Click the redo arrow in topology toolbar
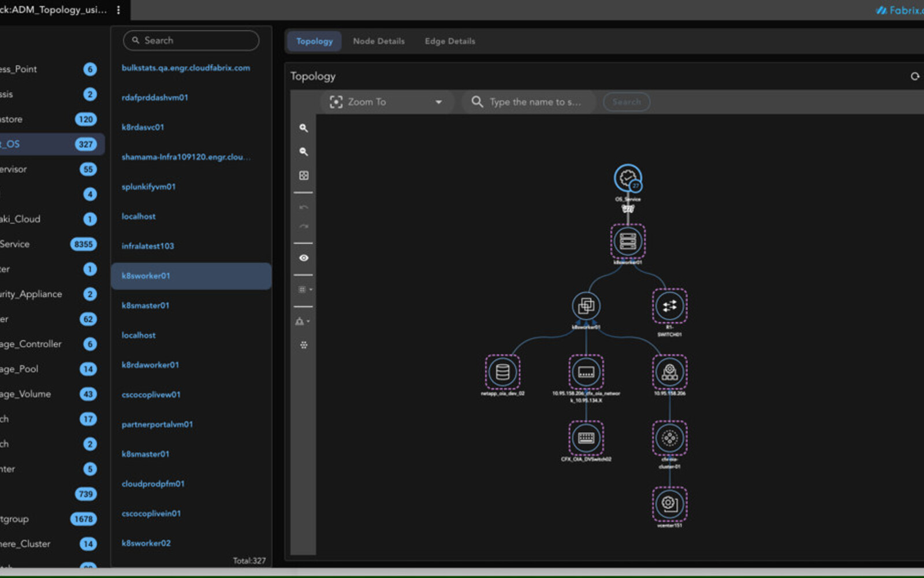Screen dimensions: 924x578 click(x=304, y=226)
